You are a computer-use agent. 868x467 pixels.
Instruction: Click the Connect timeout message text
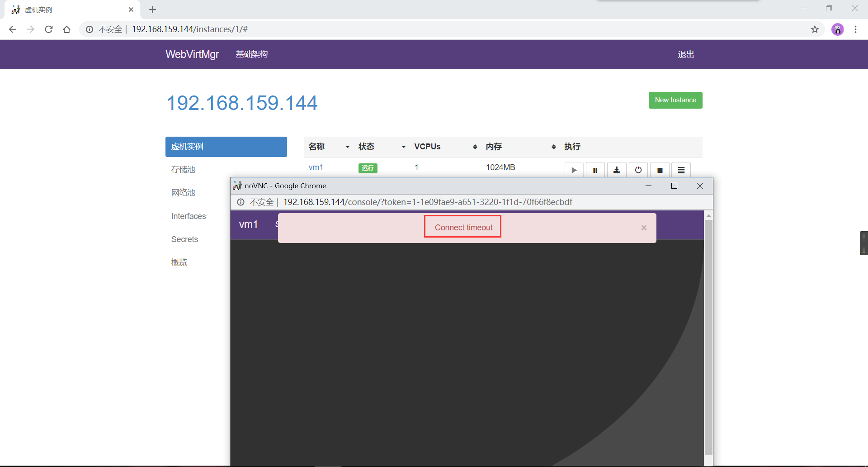click(x=463, y=228)
